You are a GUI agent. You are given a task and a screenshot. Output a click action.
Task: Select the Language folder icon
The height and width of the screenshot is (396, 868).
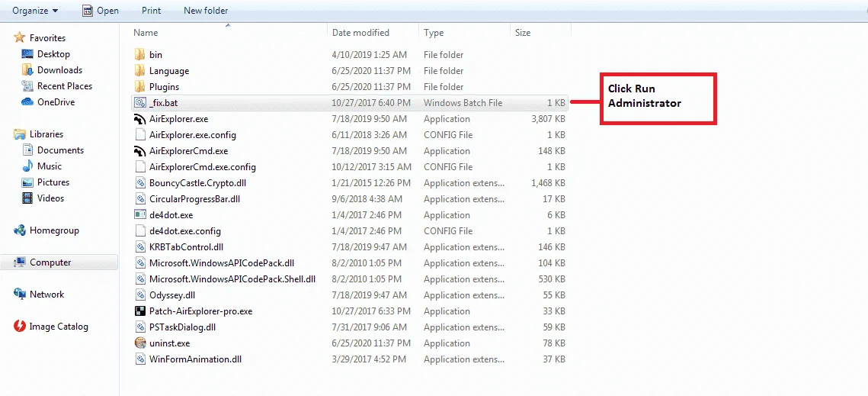coord(139,71)
